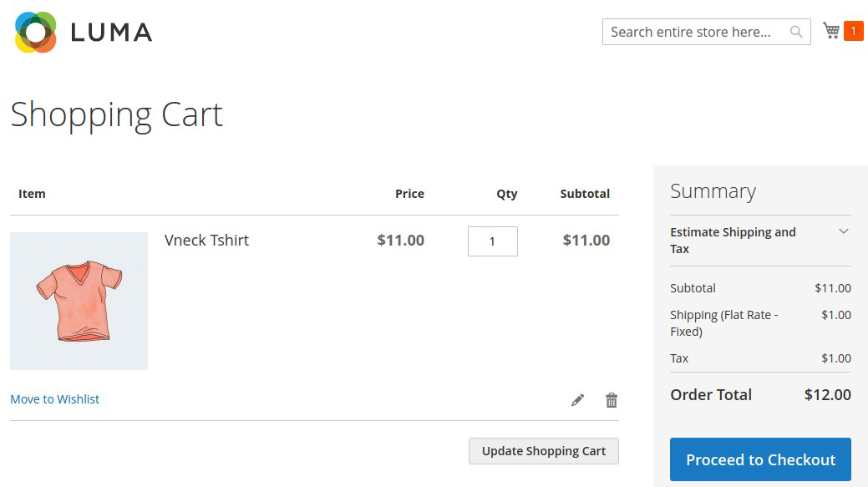Click the LUMA wordmark text
Screen dimensions: 868x487
point(111,33)
